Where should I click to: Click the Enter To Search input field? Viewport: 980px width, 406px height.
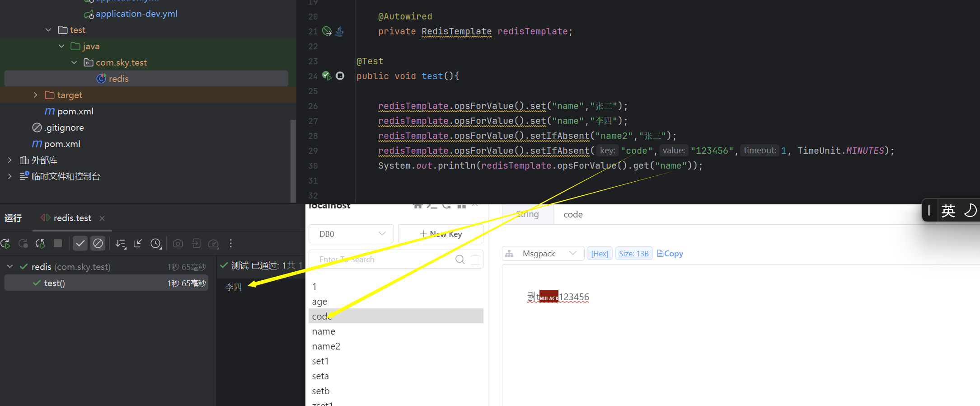[384, 260]
